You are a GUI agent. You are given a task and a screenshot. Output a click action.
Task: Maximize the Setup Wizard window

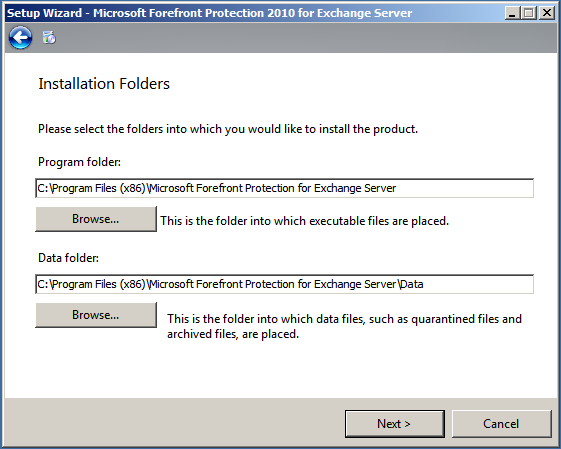coord(529,13)
